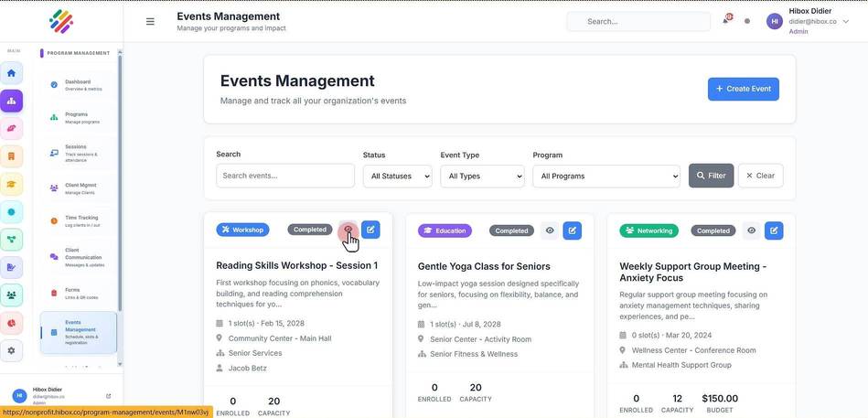Open the All Statuses dropdown
Image resolution: width=868 pixels, height=418 pixels.
click(x=398, y=176)
